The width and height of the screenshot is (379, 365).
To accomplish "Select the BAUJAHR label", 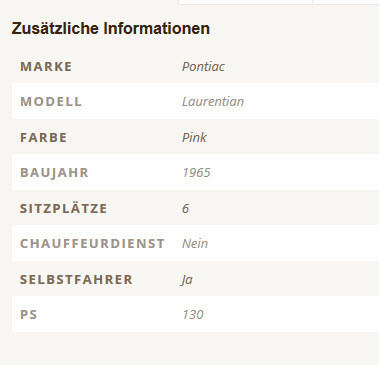I will click(x=54, y=173).
